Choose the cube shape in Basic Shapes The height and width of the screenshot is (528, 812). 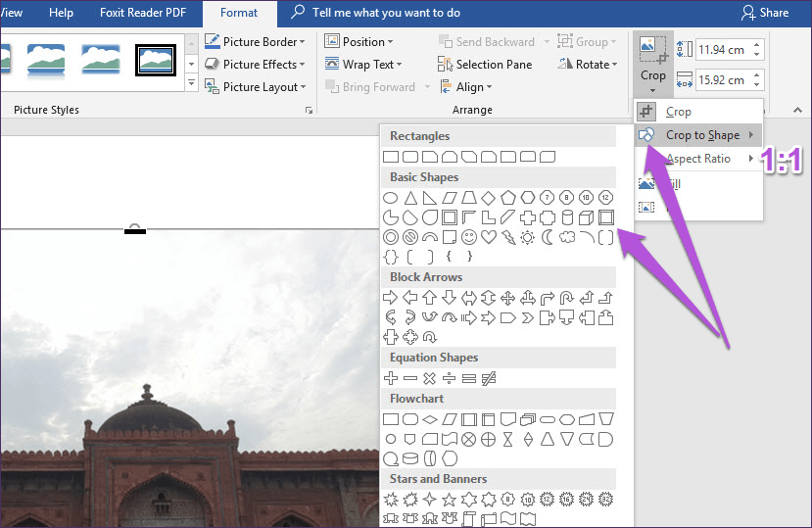tap(586, 216)
